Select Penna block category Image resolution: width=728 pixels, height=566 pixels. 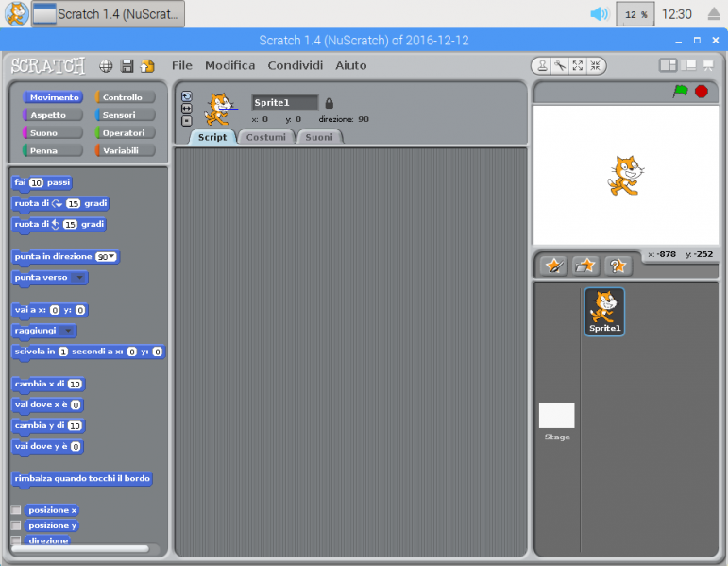[x=53, y=150]
